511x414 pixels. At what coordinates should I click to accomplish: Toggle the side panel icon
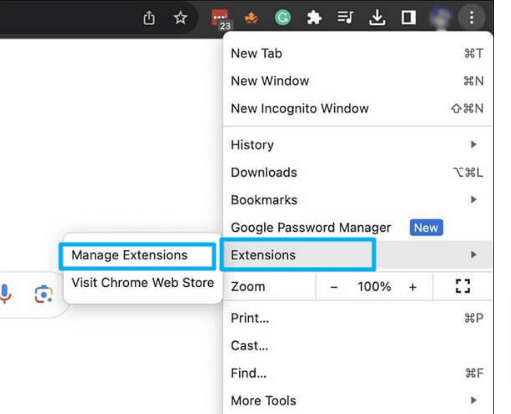pos(408,18)
